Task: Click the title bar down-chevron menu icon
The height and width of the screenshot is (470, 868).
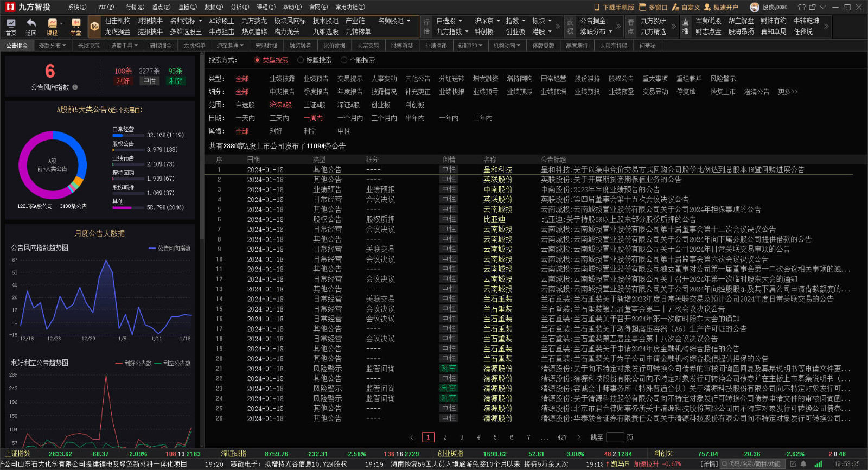Action: [822, 7]
